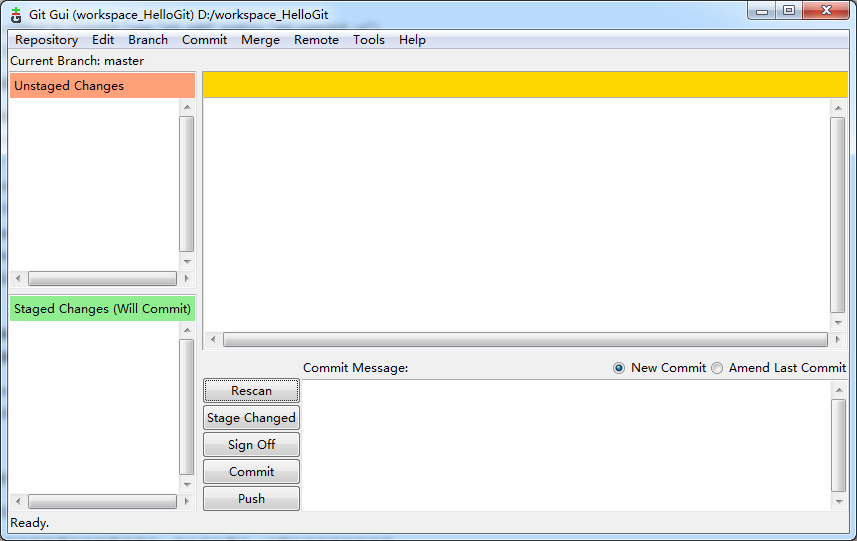Screen dimensions: 857x541
Task: Click left arrow of diff pane horizontal scrollbar
Action: point(213,340)
